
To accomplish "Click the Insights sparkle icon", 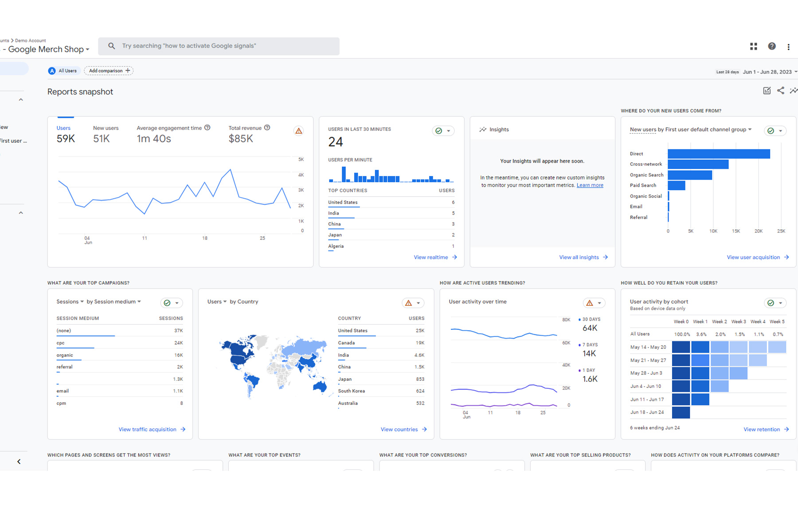I will (x=483, y=129).
